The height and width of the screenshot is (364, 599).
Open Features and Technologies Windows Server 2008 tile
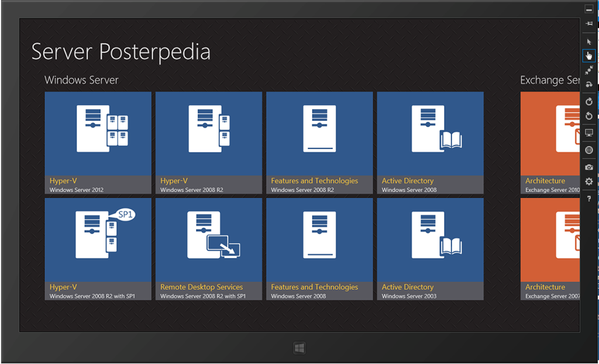[x=319, y=249]
